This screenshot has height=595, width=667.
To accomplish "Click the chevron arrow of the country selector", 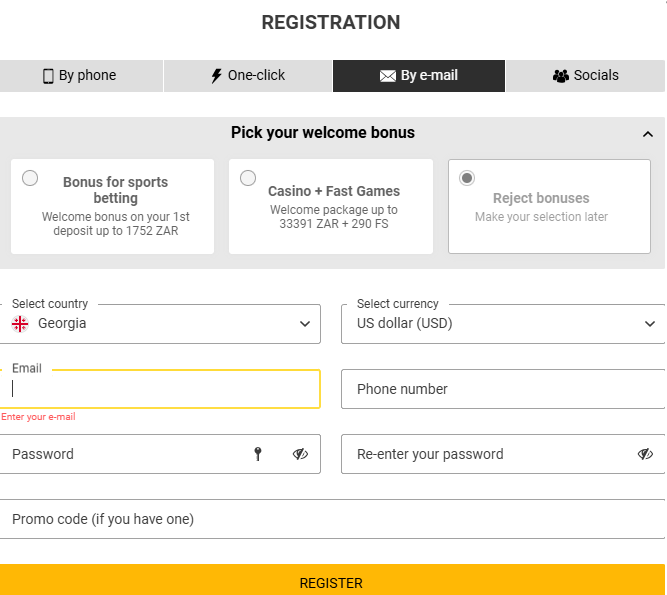I will pos(305,324).
